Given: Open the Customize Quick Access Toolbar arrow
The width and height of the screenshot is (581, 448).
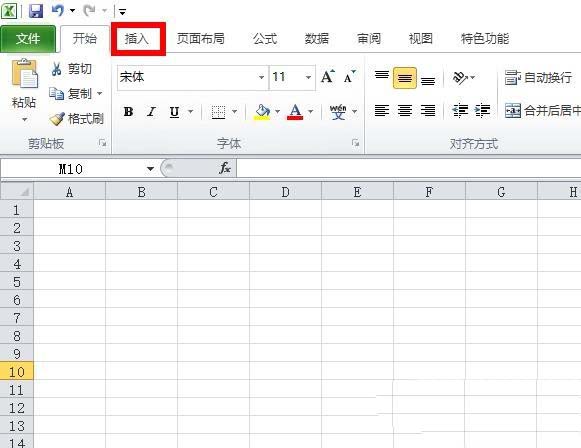Looking at the screenshot, I should 122,12.
